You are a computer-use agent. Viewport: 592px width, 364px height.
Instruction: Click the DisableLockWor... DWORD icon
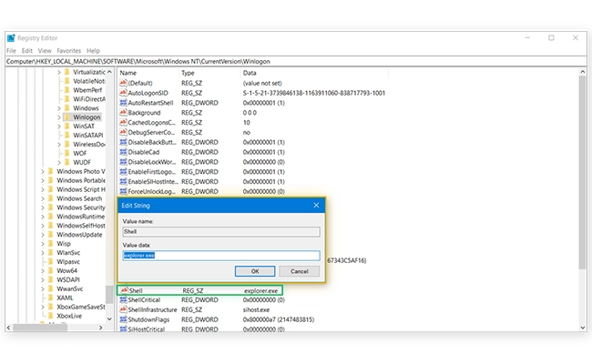coord(123,162)
